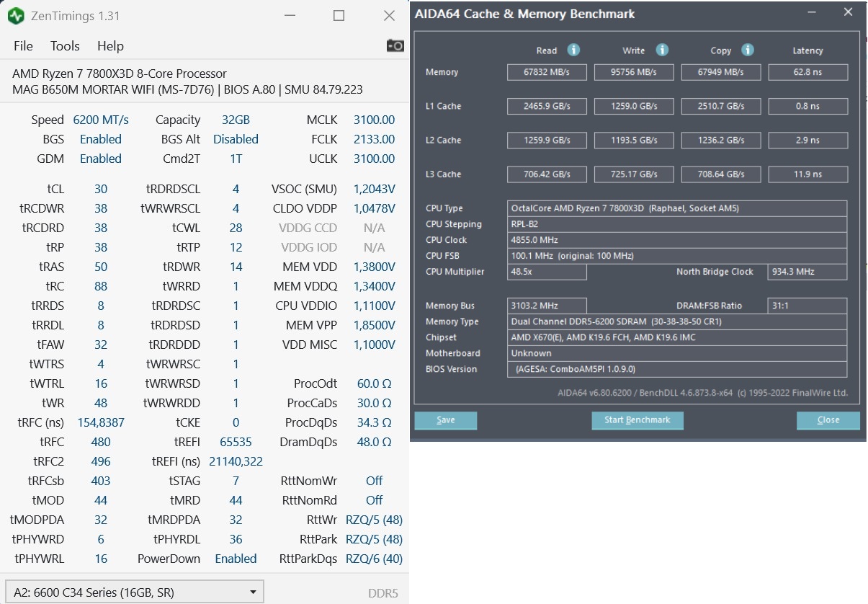868x604 pixels.
Task: Click the FCLK value 2133.00
Action: point(374,139)
